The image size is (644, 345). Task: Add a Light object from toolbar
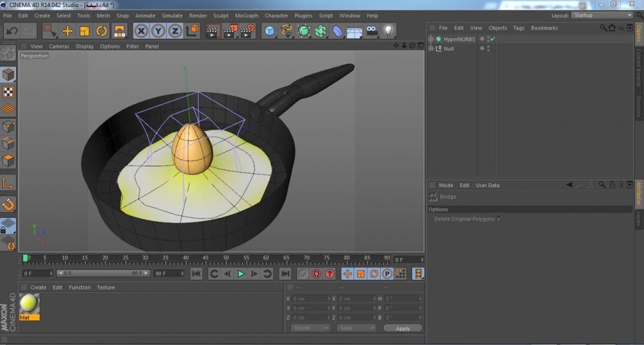(388, 31)
